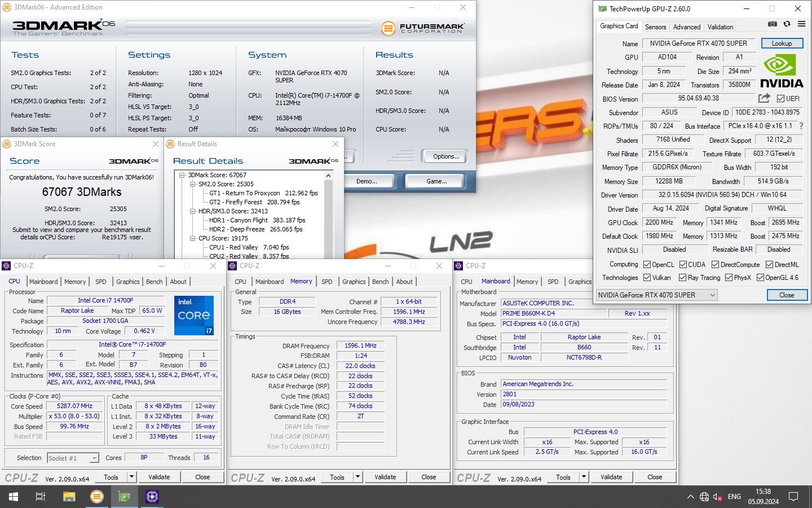Screen dimensions: 812x508
Task: Open the GPU selector dropdown in GPU-Z
Action: point(656,295)
